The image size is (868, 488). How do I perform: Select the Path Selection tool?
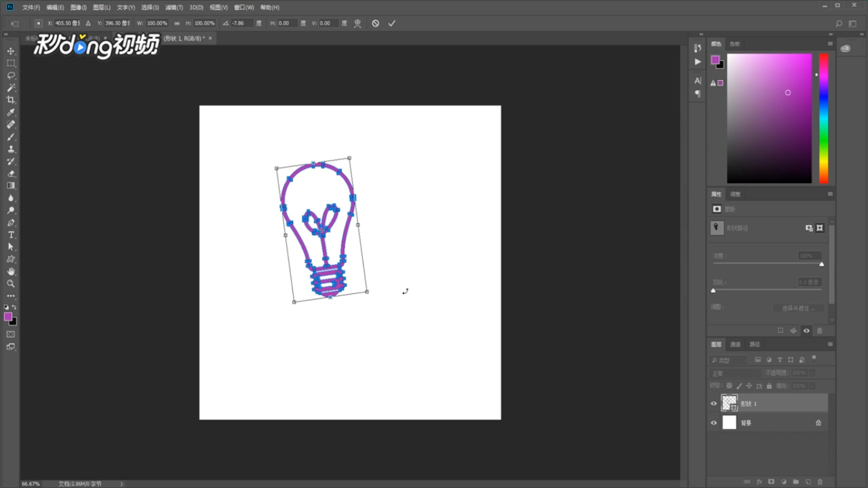pyautogui.click(x=11, y=247)
